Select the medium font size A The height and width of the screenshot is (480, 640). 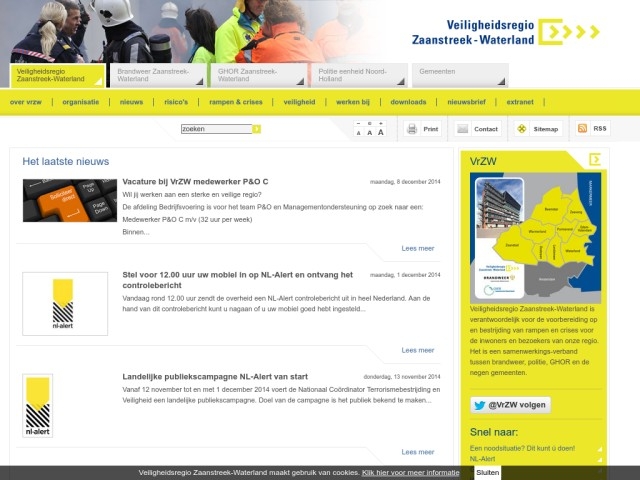(369, 132)
